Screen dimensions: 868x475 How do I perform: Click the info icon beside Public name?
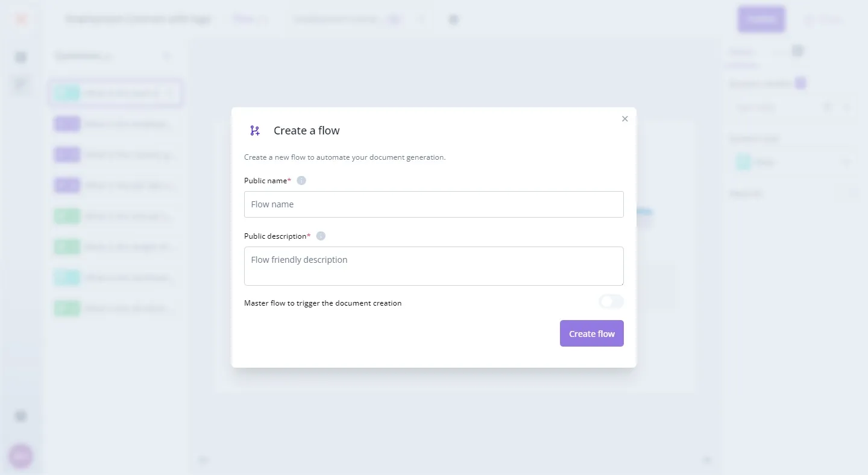[301, 181]
